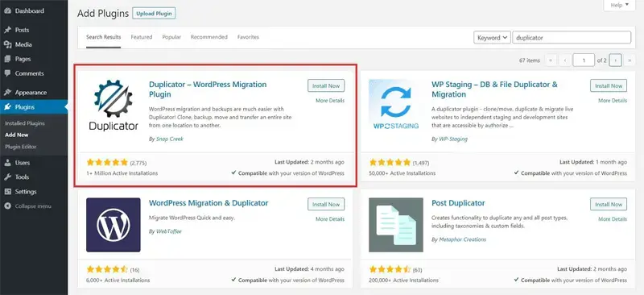Click the Posts pushpin icon
This screenshot has height=295, width=644.
[7, 30]
